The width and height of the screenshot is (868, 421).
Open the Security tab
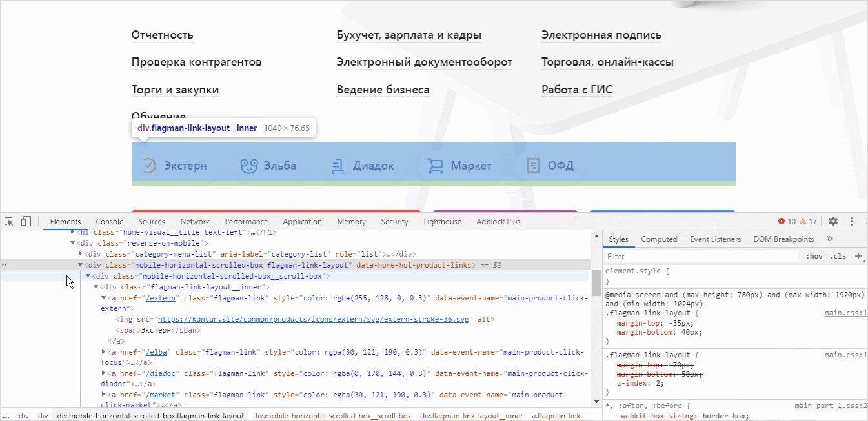pos(394,221)
